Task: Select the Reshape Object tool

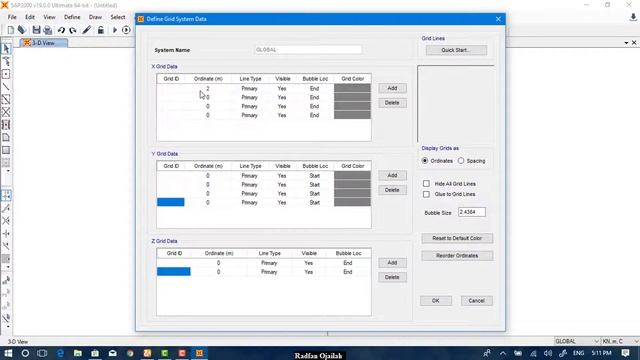Action: click(6, 61)
